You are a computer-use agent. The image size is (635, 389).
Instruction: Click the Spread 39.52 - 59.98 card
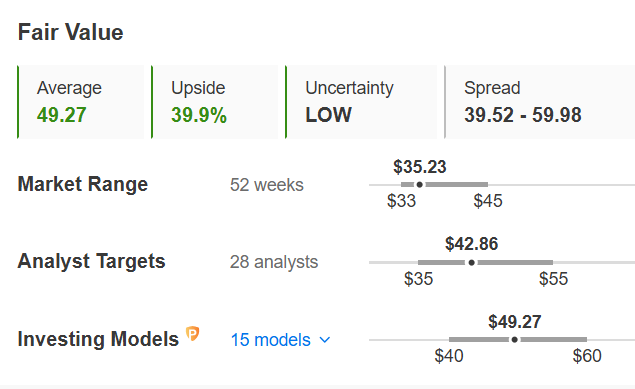(x=539, y=102)
